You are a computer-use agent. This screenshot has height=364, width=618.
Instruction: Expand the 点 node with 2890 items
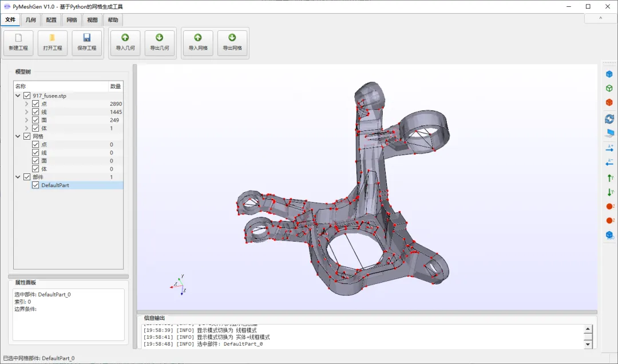tap(26, 104)
